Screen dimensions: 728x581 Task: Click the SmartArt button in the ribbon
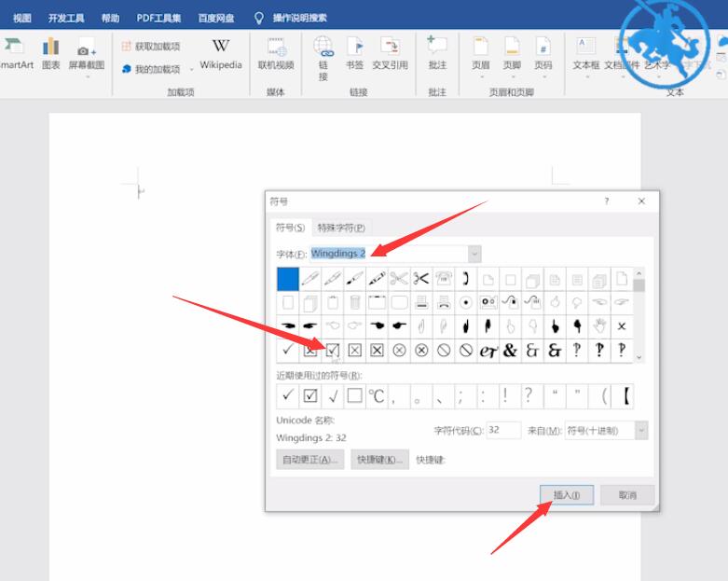click(15, 54)
